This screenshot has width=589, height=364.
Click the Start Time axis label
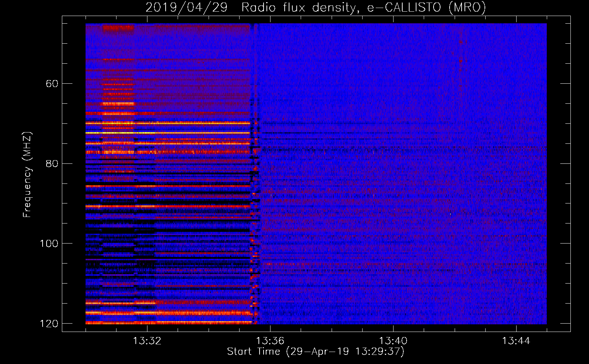316,352
